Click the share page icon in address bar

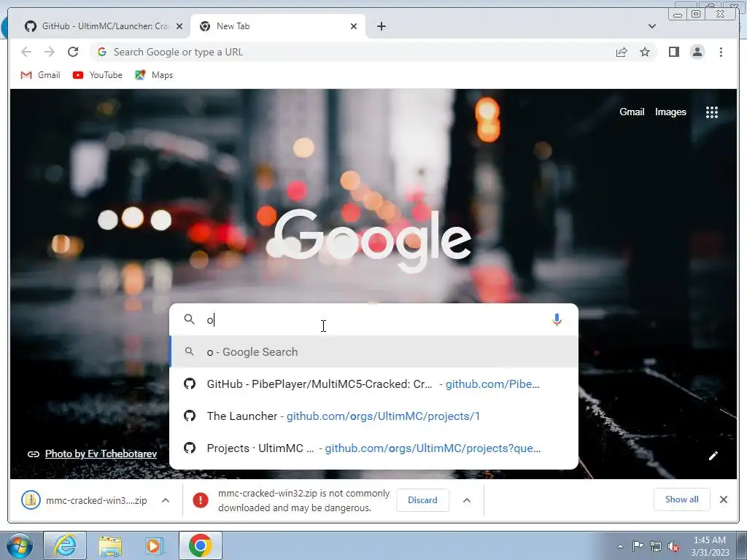coord(622,52)
